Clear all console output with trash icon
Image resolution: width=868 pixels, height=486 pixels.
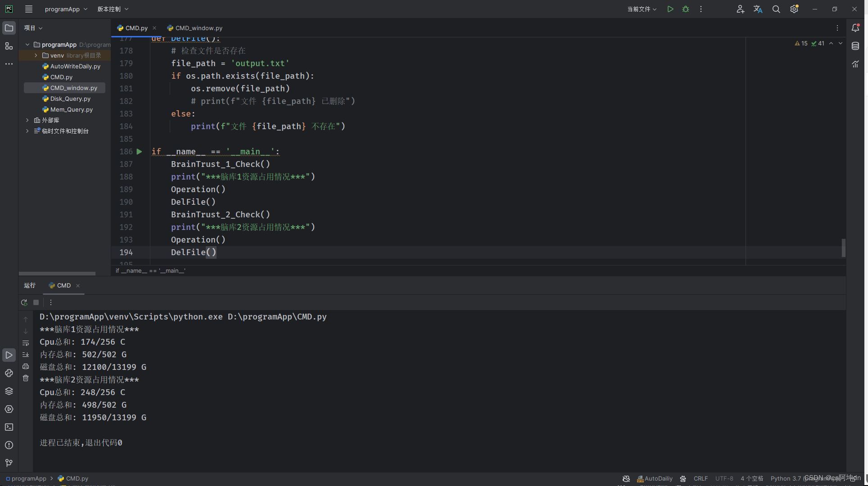pyautogui.click(x=26, y=378)
